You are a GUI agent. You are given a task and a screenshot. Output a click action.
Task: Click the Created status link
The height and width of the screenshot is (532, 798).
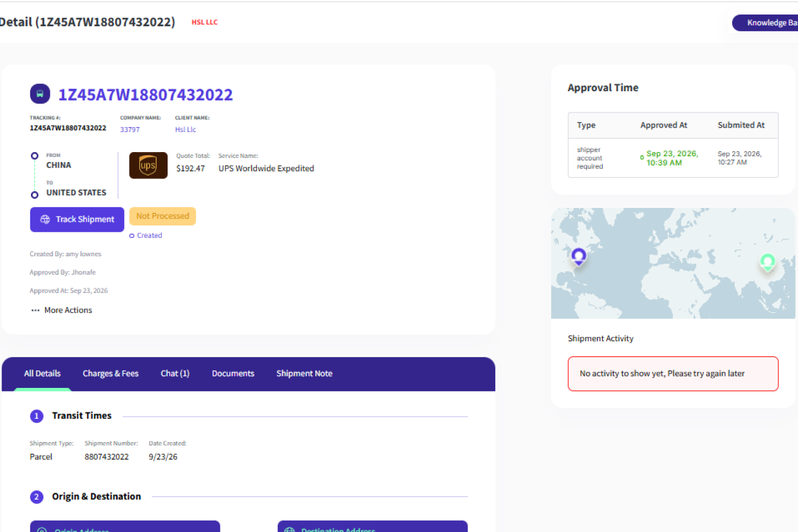[150, 235]
